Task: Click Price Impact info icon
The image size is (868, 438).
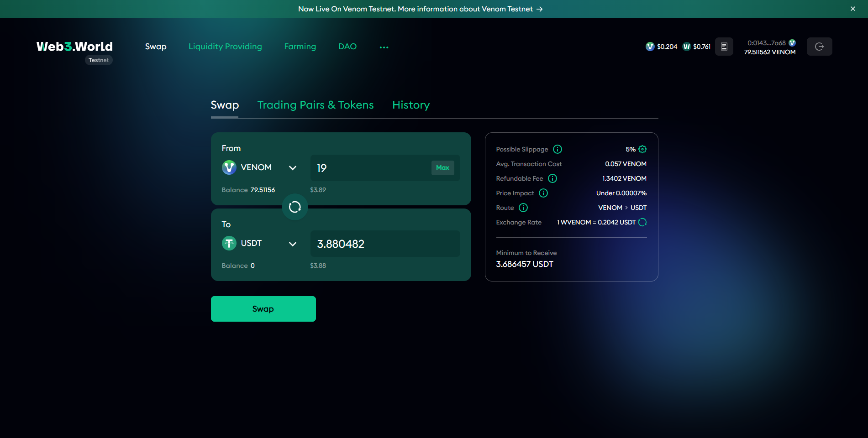Action: (543, 193)
